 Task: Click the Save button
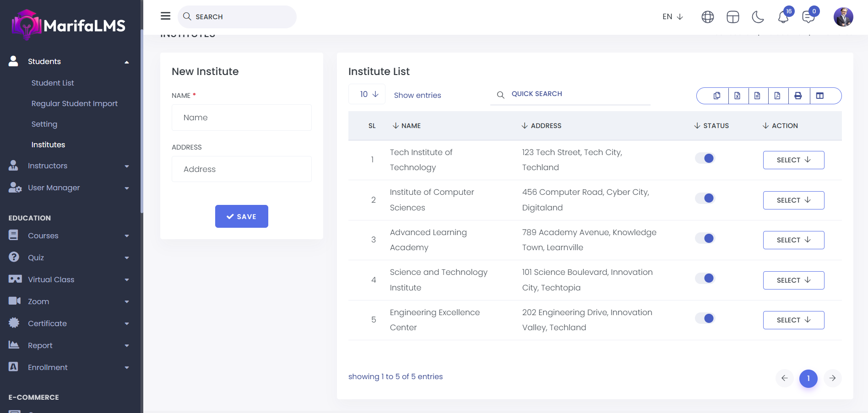(241, 216)
